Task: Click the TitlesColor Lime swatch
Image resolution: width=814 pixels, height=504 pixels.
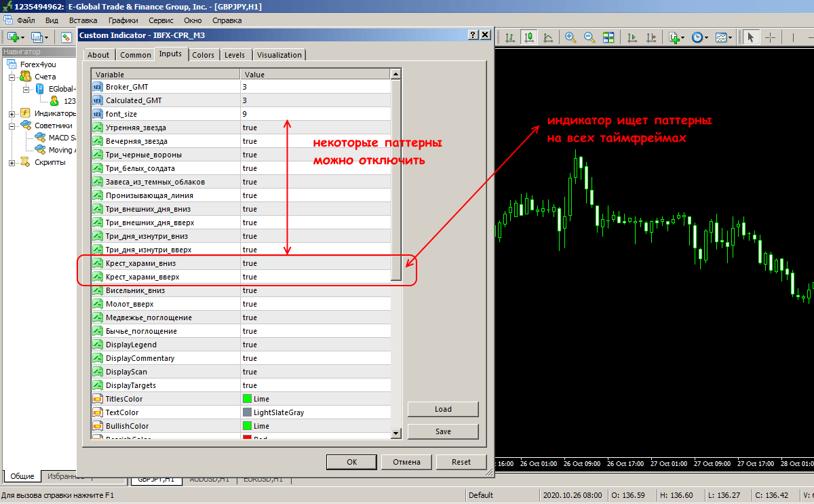Action: point(247,399)
